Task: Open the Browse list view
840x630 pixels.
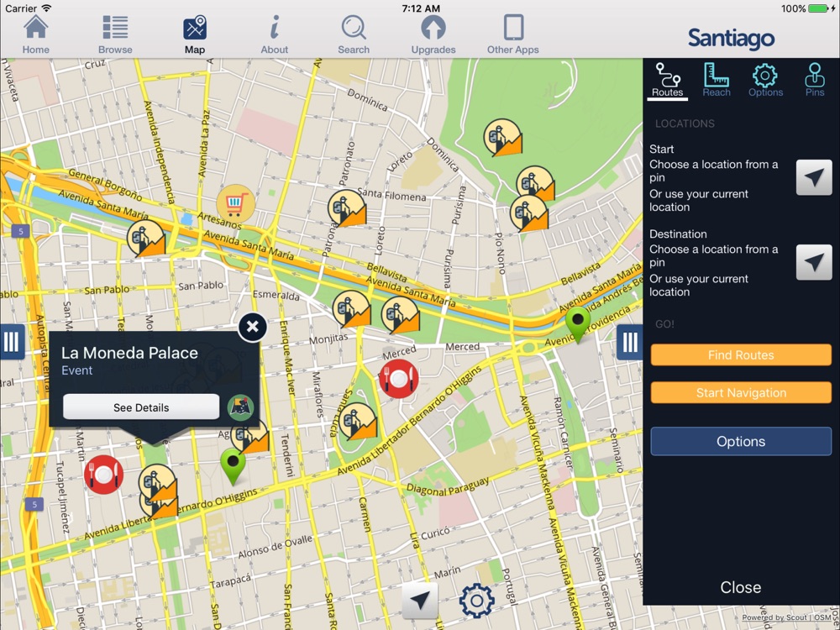Action: click(115, 34)
